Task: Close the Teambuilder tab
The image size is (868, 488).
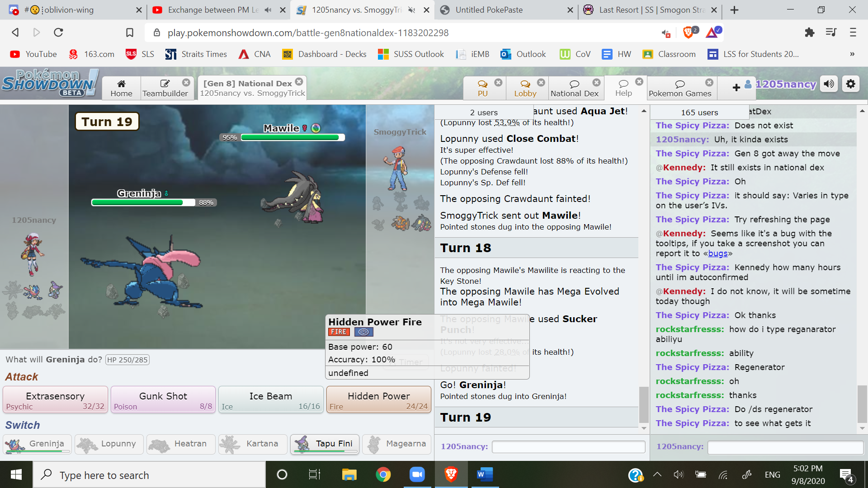Action: (186, 83)
